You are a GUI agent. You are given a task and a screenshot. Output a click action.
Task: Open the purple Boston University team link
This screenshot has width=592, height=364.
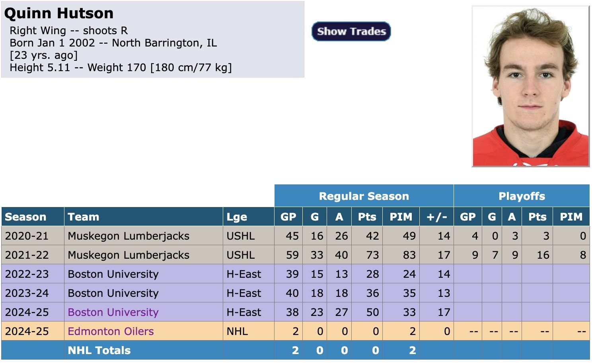tap(113, 312)
